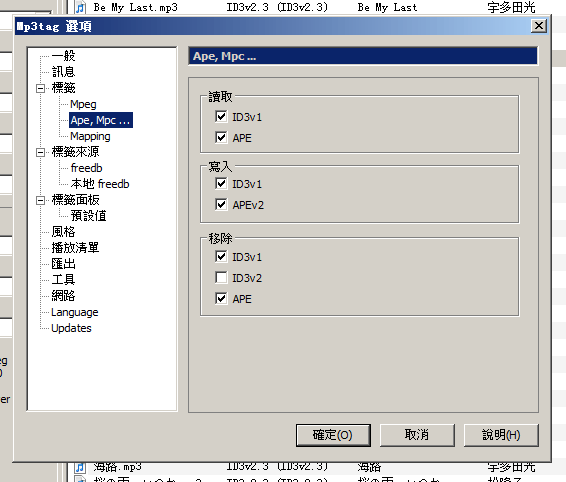566x482 pixels.
Task: Select 標籤來源 tree item label
Action: click(75, 152)
